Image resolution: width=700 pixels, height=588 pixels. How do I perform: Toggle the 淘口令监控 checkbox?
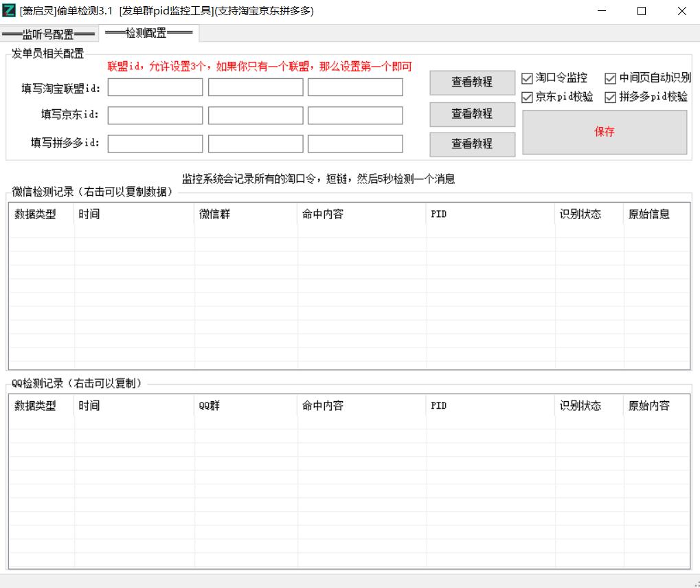point(528,78)
